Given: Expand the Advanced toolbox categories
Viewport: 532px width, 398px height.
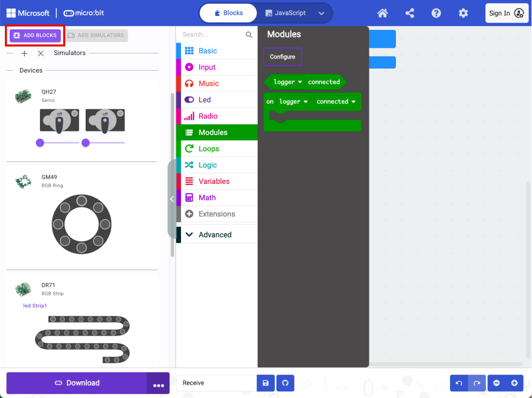Looking at the screenshot, I should click(x=215, y=235).
